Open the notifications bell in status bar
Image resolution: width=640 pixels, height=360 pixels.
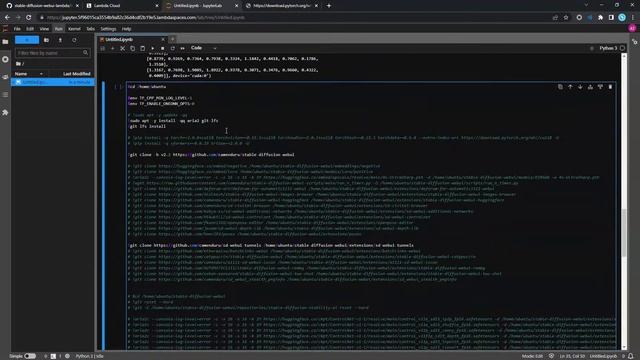point(631,356)
